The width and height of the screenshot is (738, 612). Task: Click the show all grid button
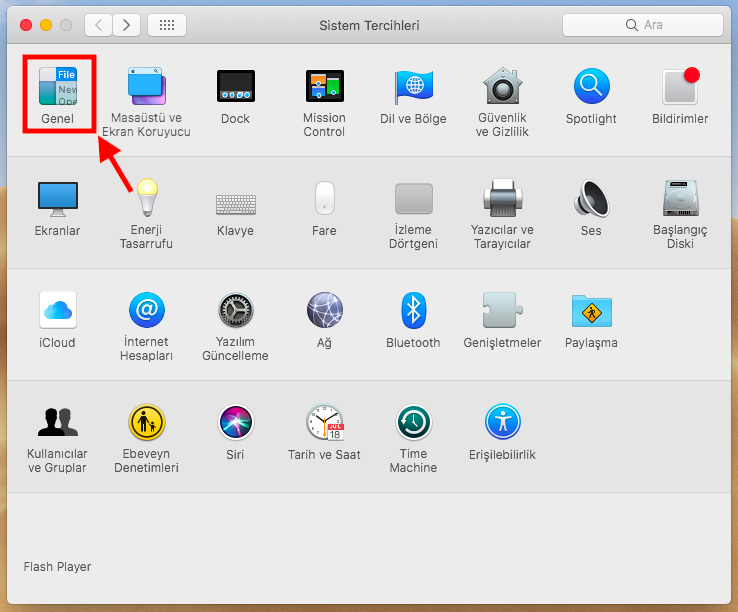[x=166, y=24]
